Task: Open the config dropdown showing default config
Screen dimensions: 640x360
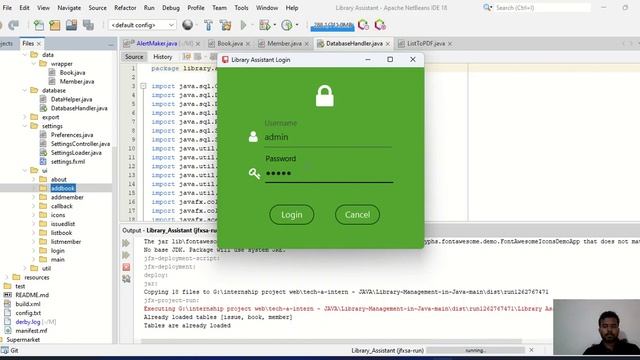Action: click(142, 25)
